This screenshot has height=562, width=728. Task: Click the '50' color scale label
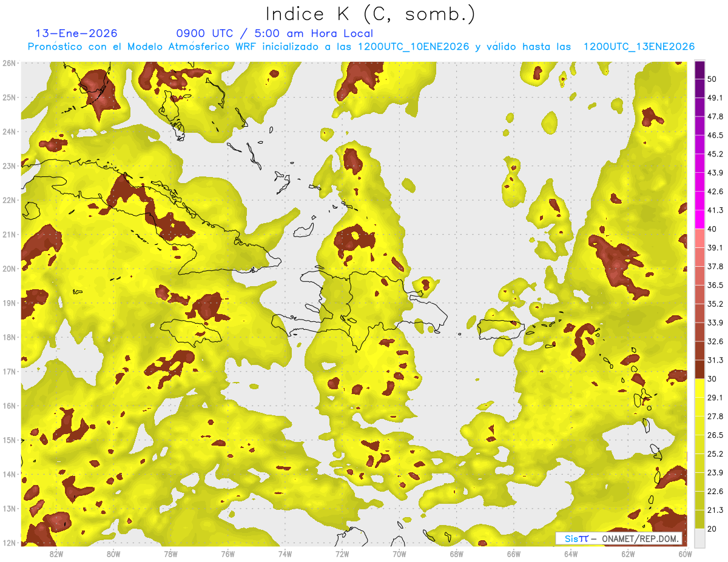(712, 79)
